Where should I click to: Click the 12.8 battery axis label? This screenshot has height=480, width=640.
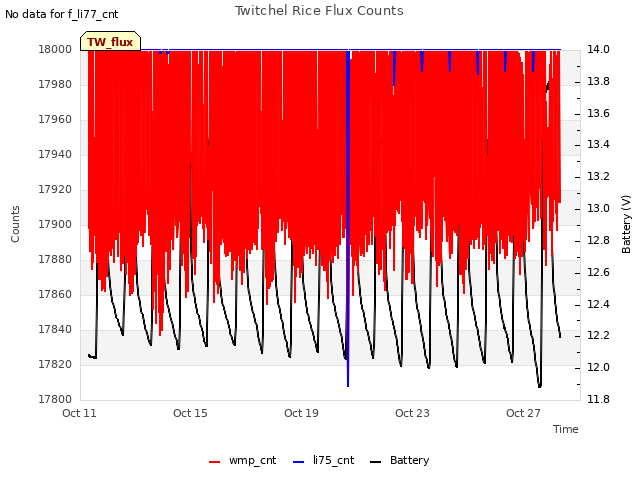[x=598, y=240]
